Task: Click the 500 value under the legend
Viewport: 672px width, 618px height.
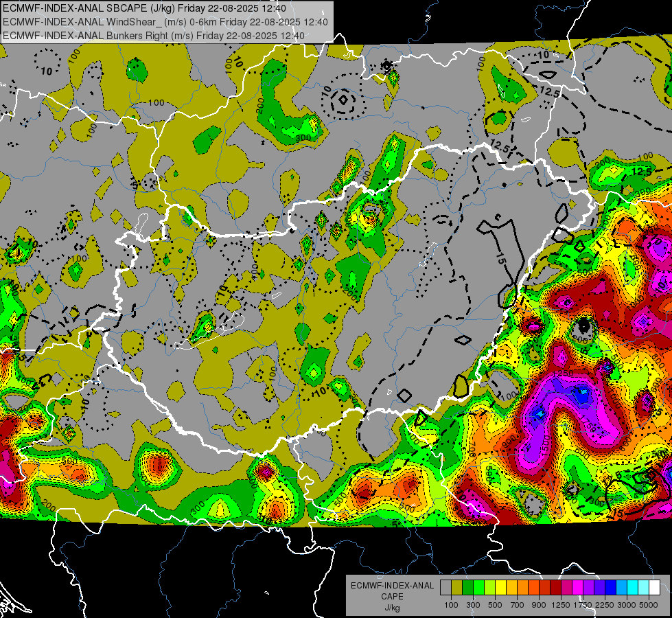Action: click(495, 605)
